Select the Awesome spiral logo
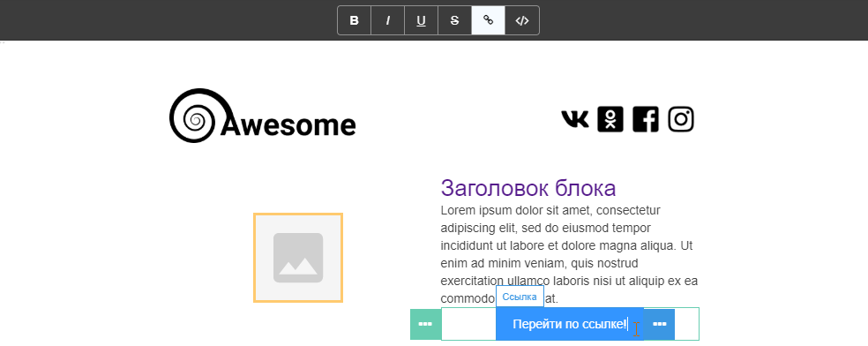Image resolution: width=868 pixels, height=346 pixels. 262,116
